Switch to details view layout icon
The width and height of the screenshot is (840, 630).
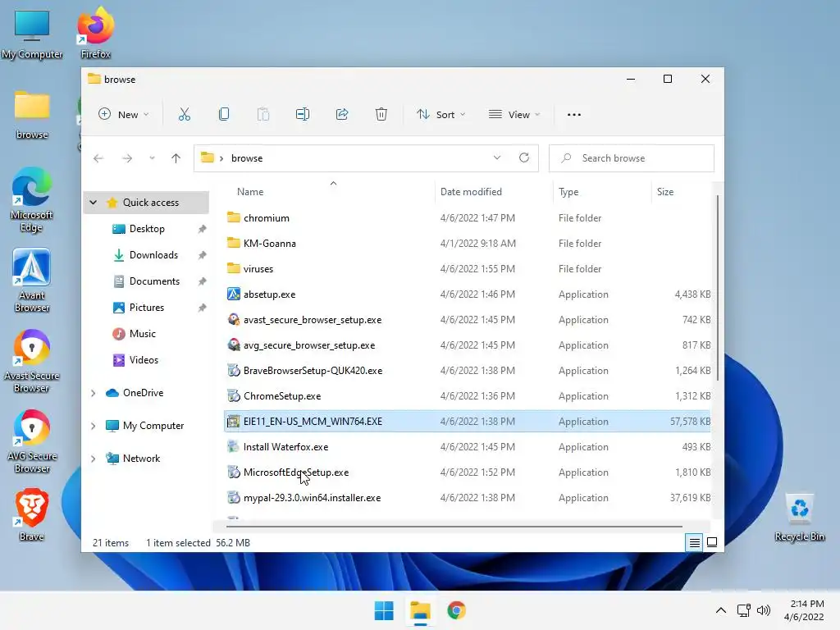click(x=694, y=543)
